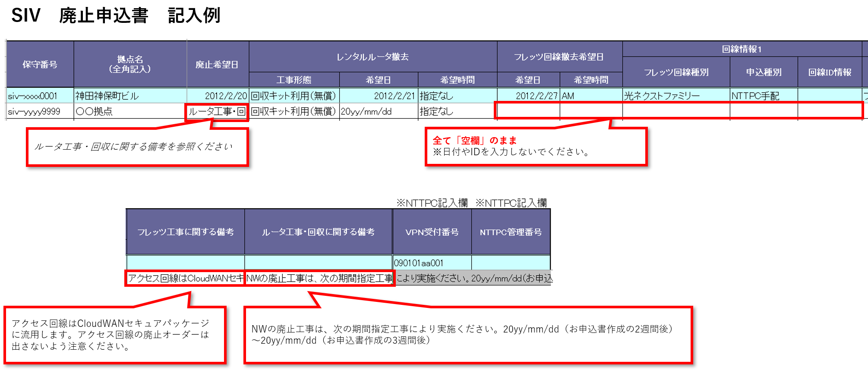Select the 回線情報1 header cell
The image size is (868, 370).
pyautogui.click(x=742, y=49)
